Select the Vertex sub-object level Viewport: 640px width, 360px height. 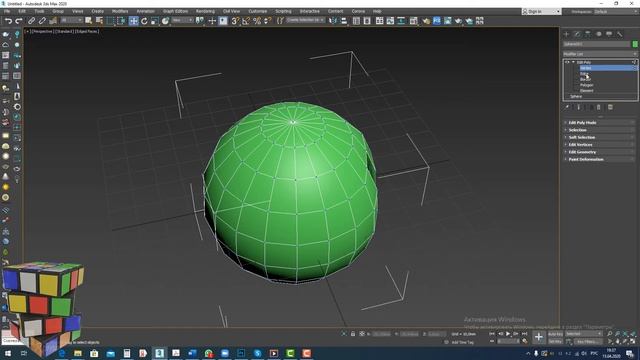click(x=586, y=68)
